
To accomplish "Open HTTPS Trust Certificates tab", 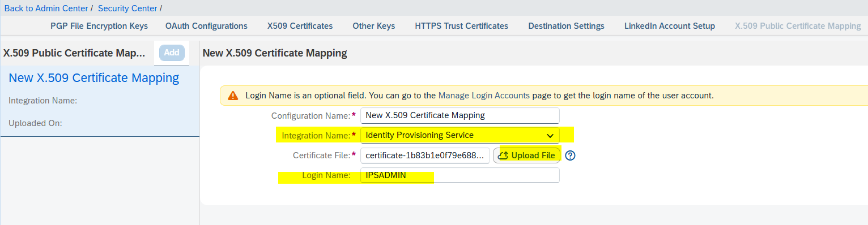I will (461, 26).
